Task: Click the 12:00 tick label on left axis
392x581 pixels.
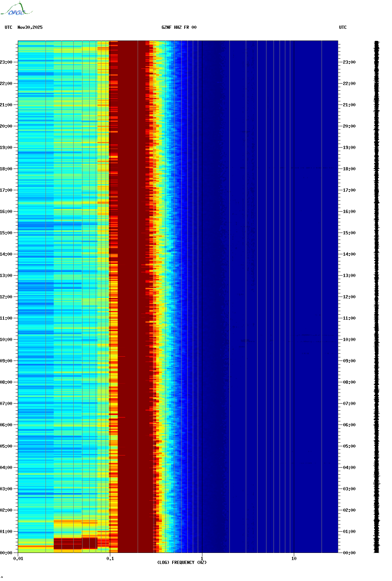Action: (x=6, y=297)
